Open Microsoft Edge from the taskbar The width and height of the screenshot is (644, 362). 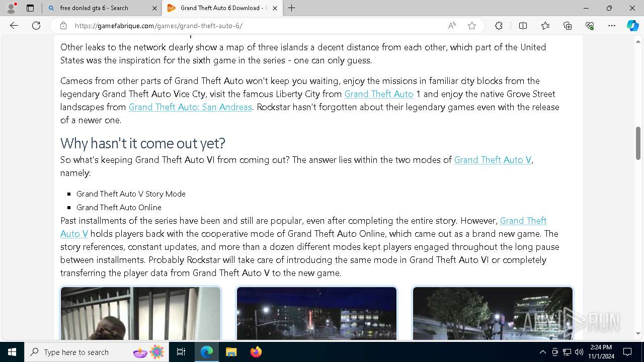(x=207, y=352)
